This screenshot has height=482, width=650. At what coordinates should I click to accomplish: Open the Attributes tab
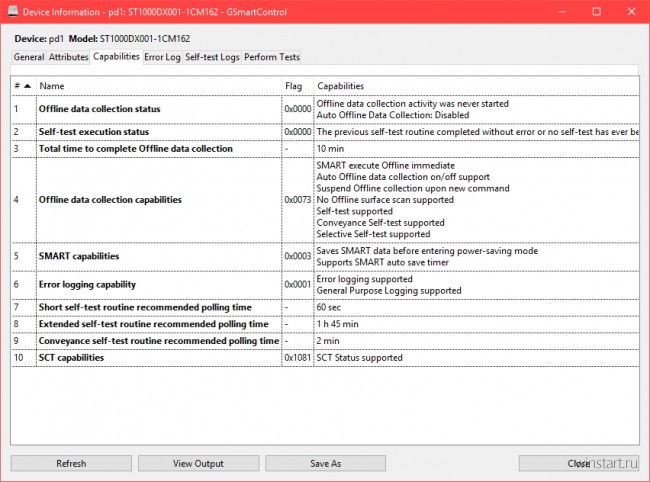68,57
